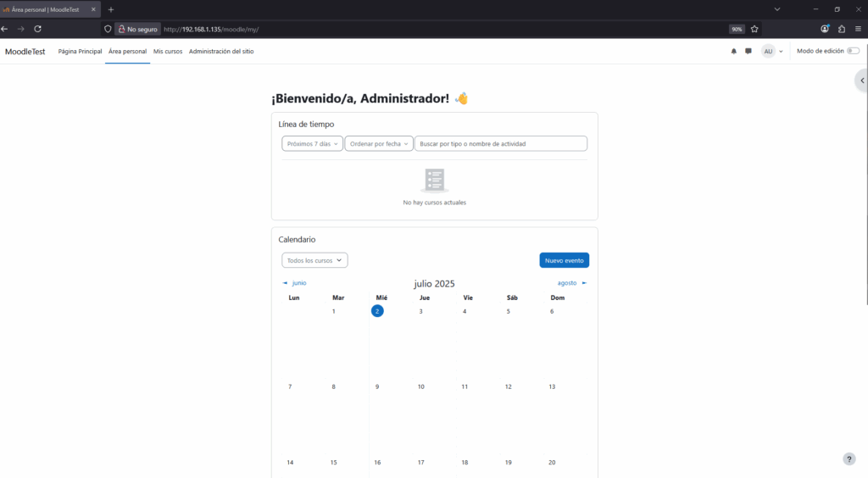Image resolution: width=868 pixels, height=478 pixels.
Task: Go to Página Principal
Action: [80, 52]
